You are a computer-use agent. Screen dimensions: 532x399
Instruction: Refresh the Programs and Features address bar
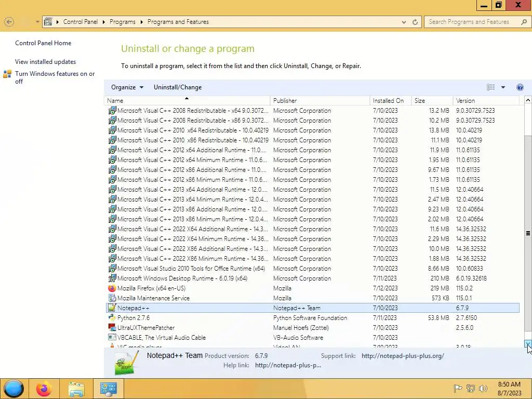coord(415,22)
